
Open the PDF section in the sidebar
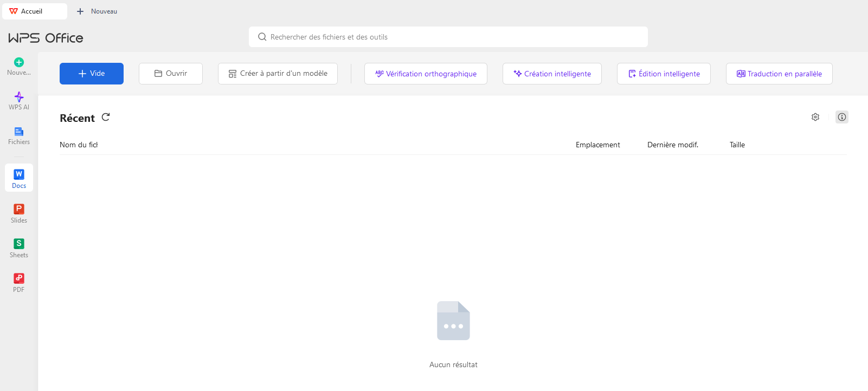click(x=19, y=283)
